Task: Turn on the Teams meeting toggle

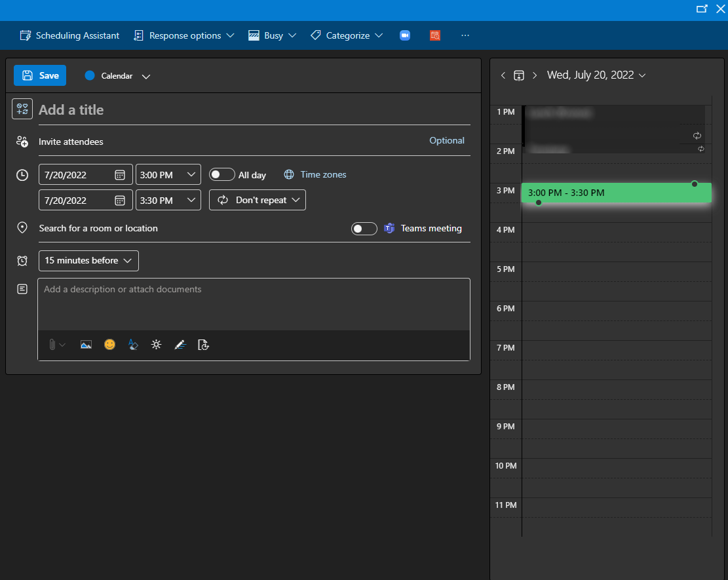Action: [364, 229]
